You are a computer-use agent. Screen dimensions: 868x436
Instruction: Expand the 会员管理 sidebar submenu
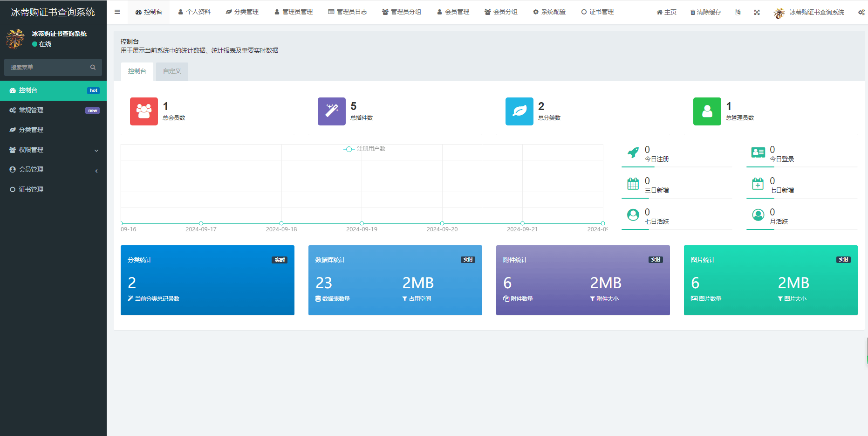[53, 170]
